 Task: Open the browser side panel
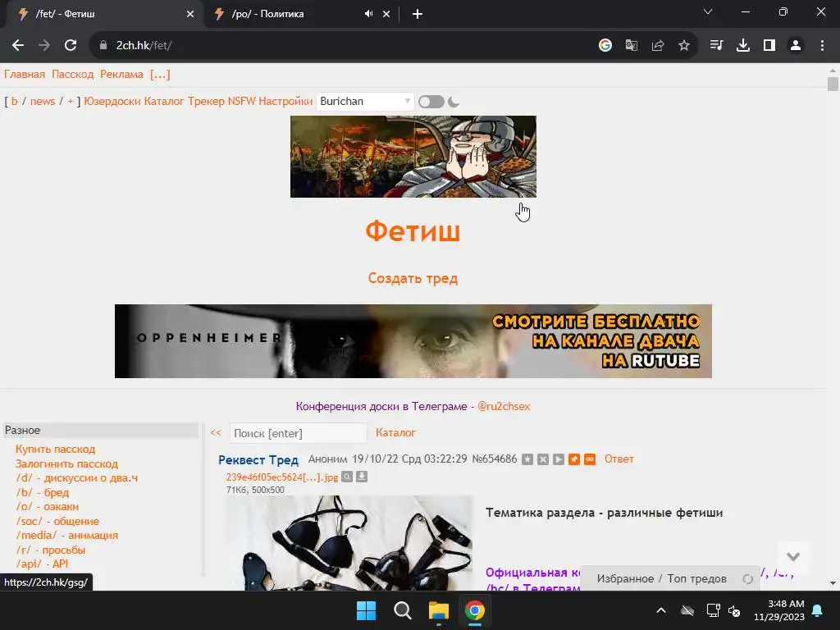[769, 46]
